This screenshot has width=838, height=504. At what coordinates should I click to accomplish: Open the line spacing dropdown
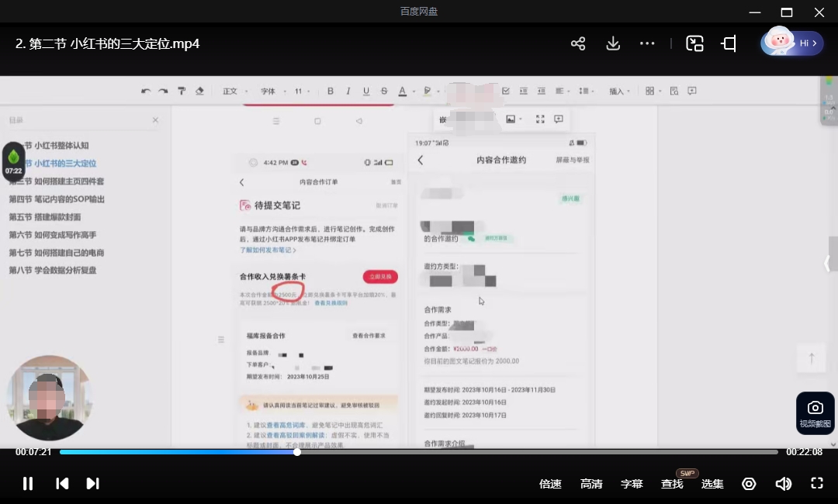[x=586, y=91]
